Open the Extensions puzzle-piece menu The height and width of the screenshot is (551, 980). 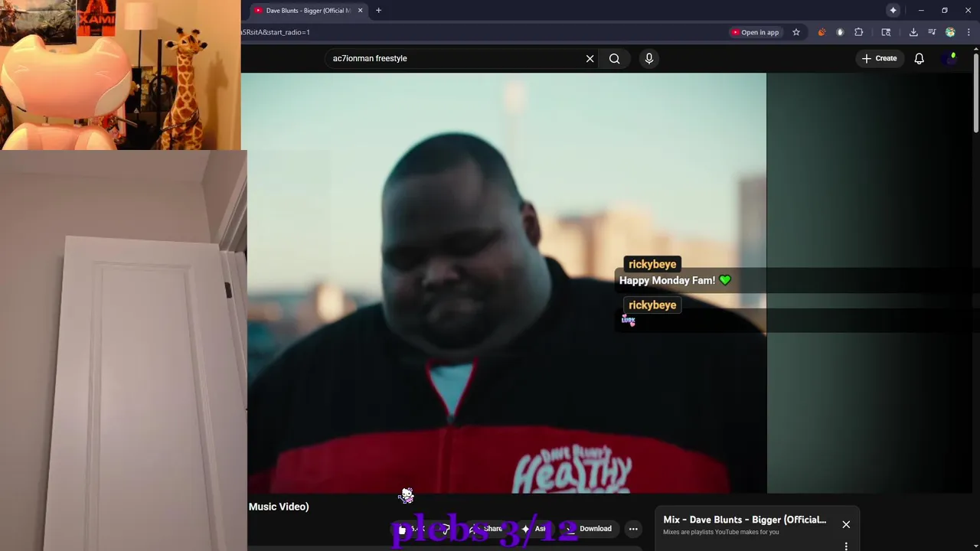858,32
